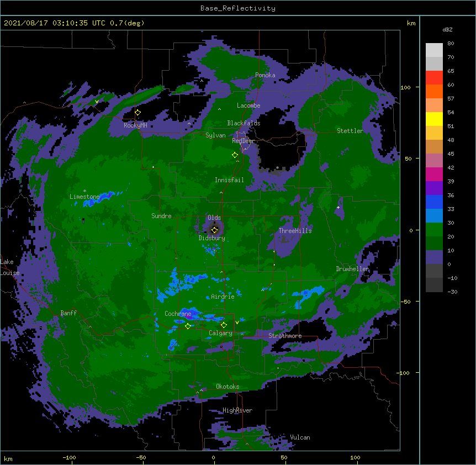The width and height of the screenshot is (476, 465).
Task: Click the yellow V marker northeast of Calgary
Action: (237, 322)
